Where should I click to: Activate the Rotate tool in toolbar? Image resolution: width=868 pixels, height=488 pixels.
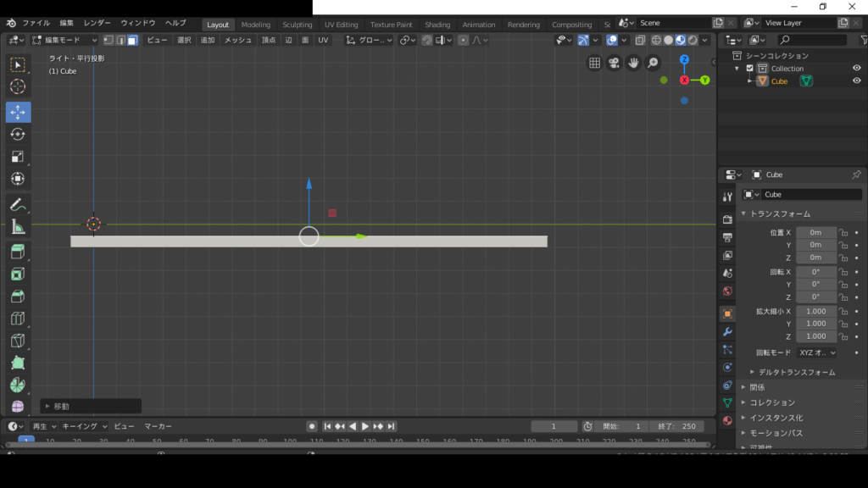pos(18,134)
